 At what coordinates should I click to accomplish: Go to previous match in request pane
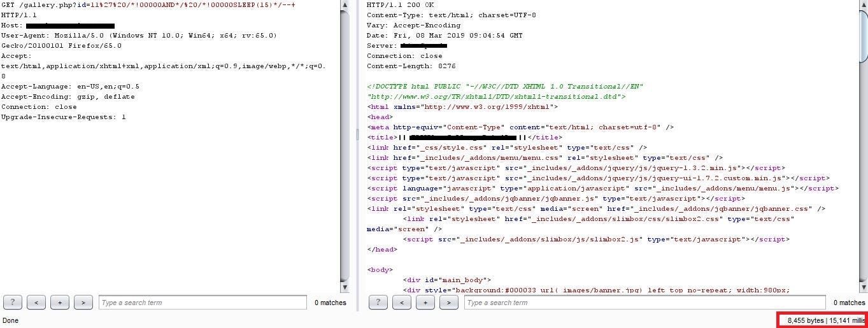[x=36, y=303]
